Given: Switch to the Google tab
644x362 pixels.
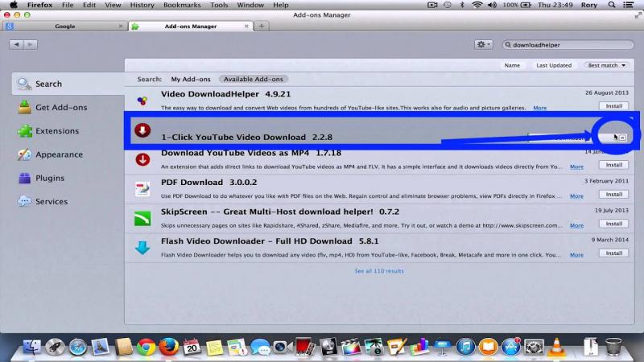Looking at the screenshot, I should tap(65, 26).
